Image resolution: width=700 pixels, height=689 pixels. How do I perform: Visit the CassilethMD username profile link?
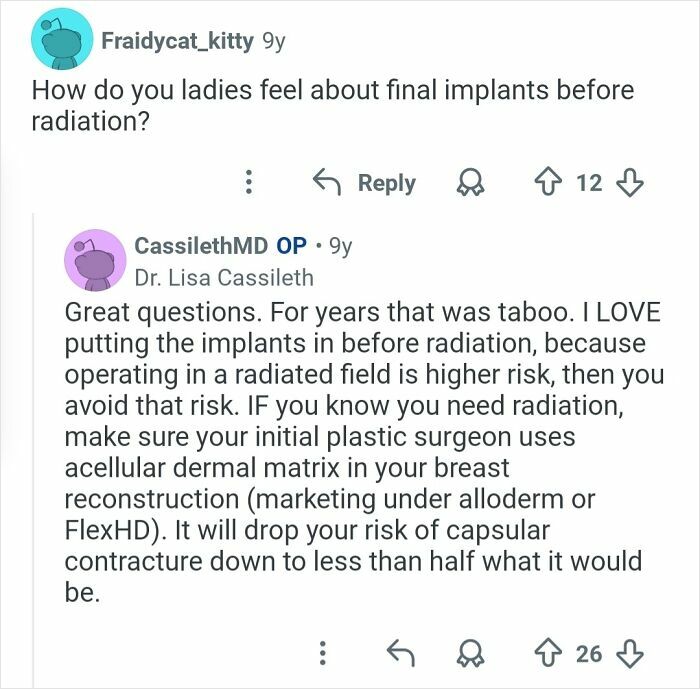(x=199, y=245)
